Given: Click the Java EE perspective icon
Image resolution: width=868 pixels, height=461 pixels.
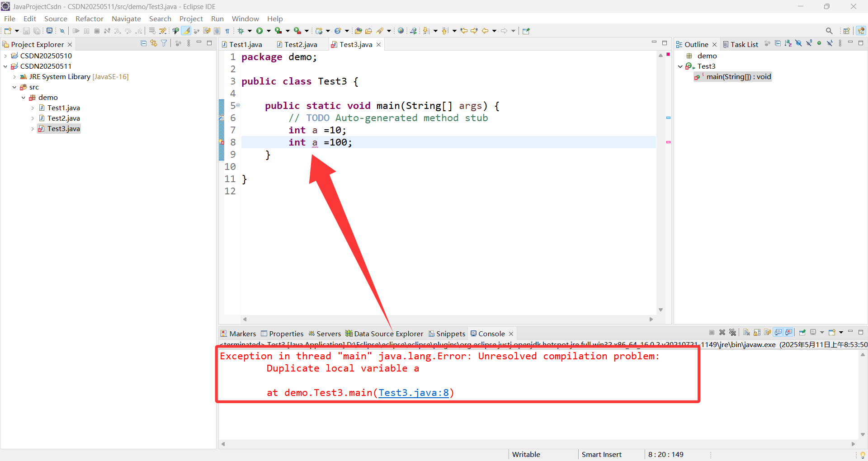Looking at the screenshot, I should (x=861, y=31).
